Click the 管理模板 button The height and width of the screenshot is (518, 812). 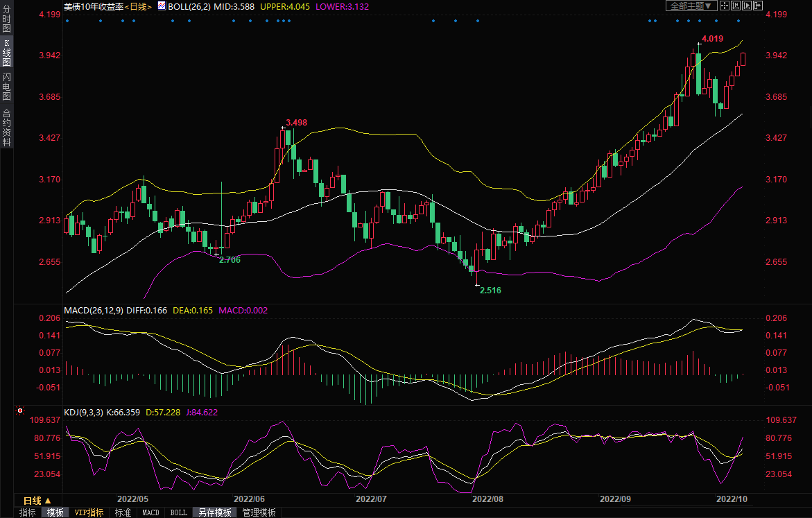coord(259,512)
